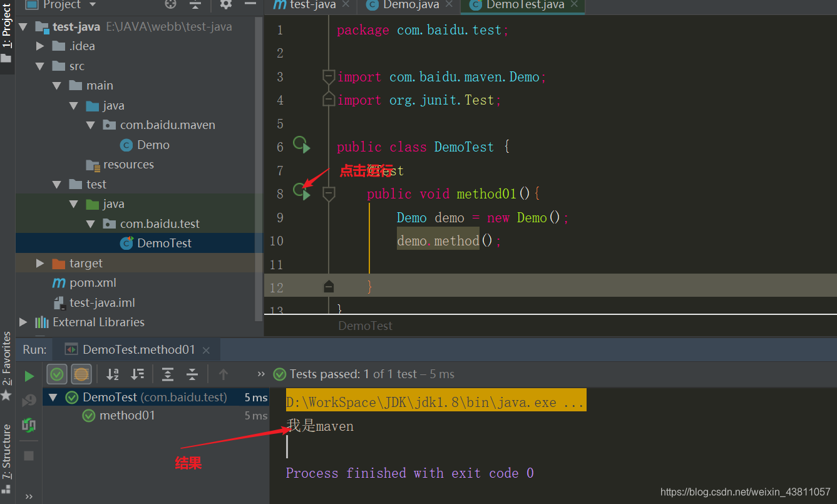Go to previous failed test arrow

point(223,374)
